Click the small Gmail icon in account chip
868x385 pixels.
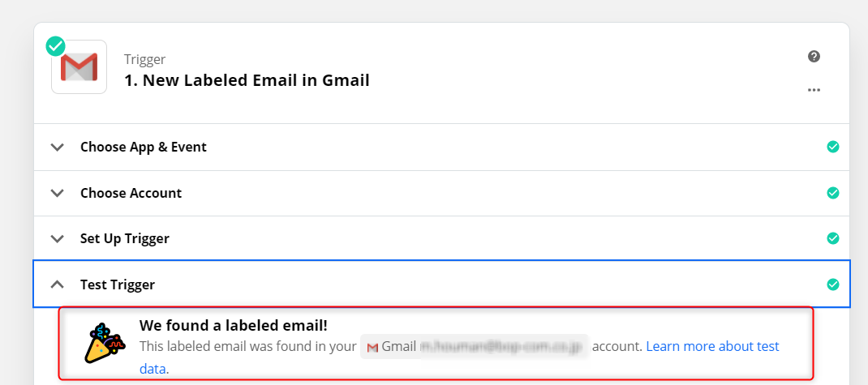click(373, 347)
